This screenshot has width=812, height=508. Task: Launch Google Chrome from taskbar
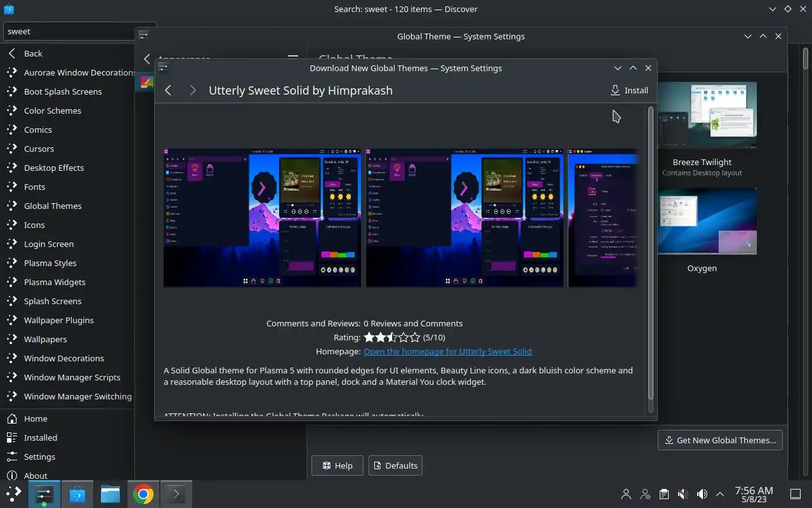click(143, 494)
